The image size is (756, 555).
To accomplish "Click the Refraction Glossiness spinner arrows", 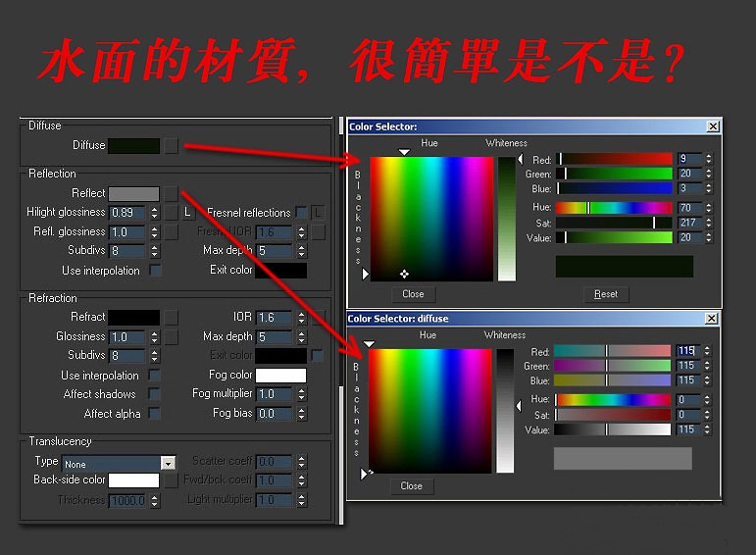I will tap(154, 336).
